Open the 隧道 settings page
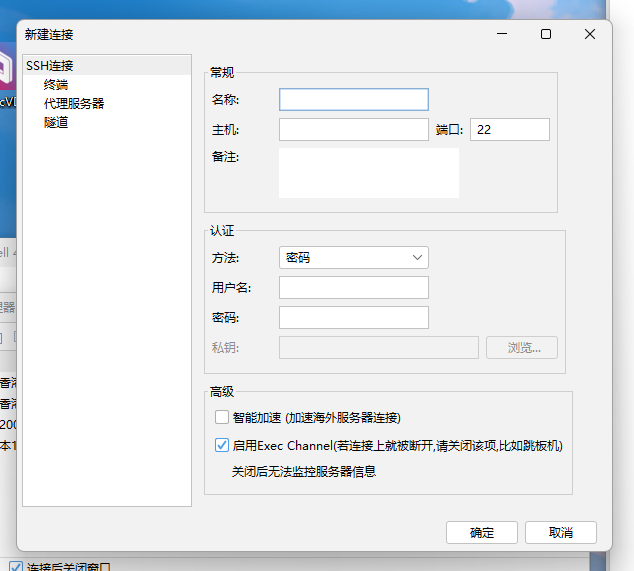The height and width of the screenshot is (571, 634). pyautogui.click(x=56, y=122)
